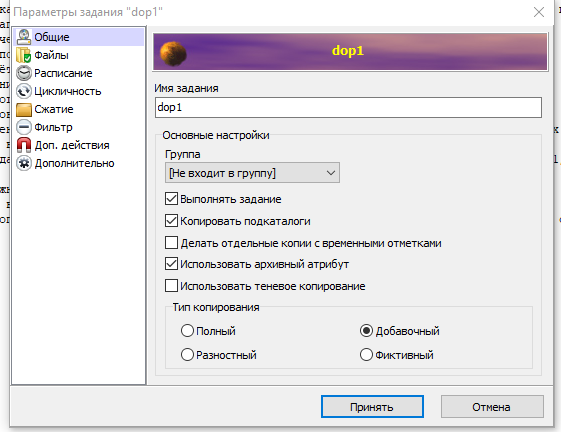The width and height of the screenshot is (561, 432).
Task: Select the Доп. действия magnet icon
Action: pos(24,145)
